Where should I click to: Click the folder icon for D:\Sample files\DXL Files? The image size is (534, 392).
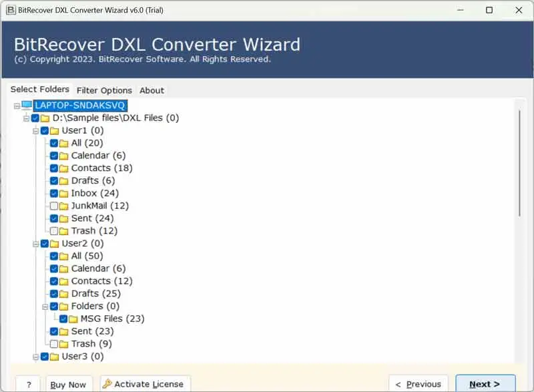tap(45, 118)
